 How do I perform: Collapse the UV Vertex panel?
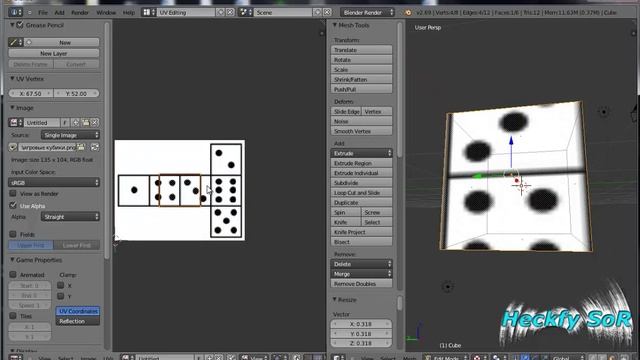(x=12, y=78)
